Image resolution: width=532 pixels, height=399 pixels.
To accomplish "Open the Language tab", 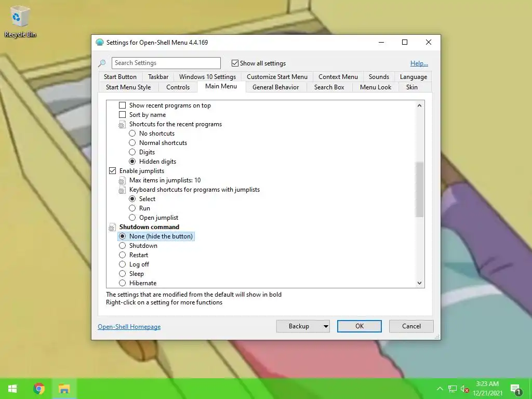I will tap(413, 77).
